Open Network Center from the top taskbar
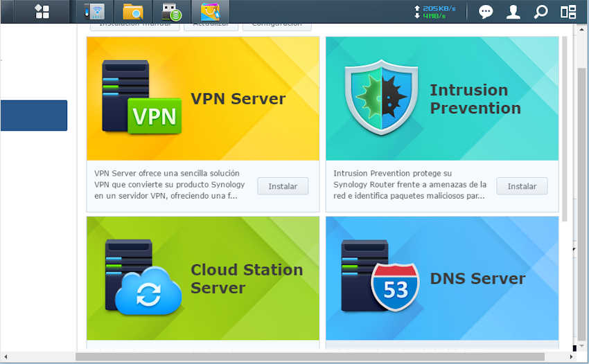Viewport: 589px width, 364px height. point(95,11)
